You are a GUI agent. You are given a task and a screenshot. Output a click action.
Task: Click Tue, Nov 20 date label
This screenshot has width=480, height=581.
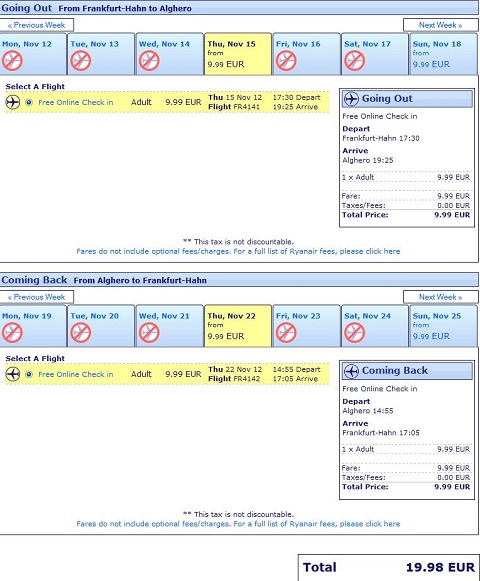tap(95, 316)
